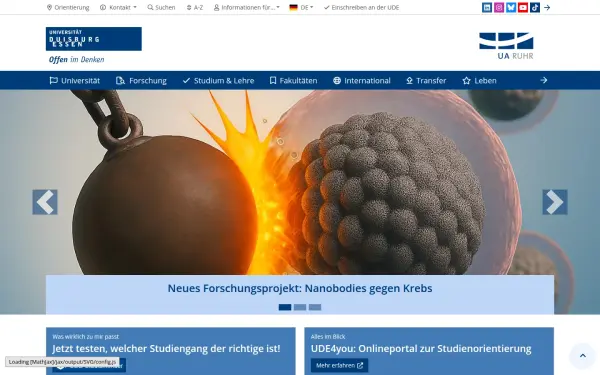Viewport: 600px width, 375px height.
Task: Open the LinkedIn social icon
Action: (487, 7)
